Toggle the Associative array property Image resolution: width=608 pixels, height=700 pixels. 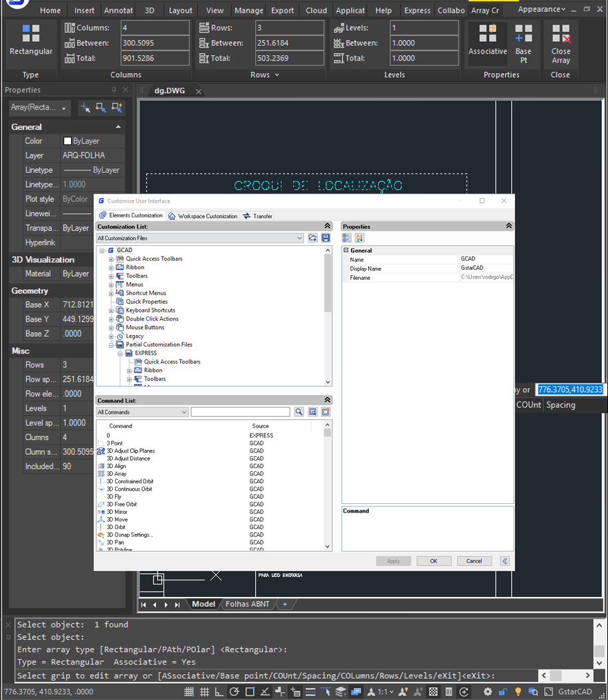coord(488,34)
